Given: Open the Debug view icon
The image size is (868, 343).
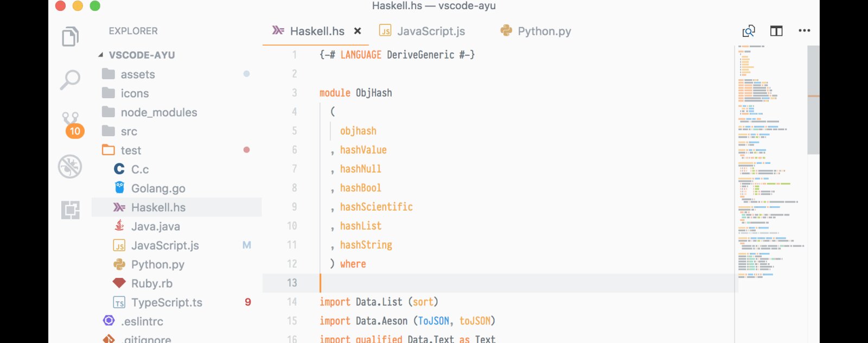Looking at the screenshot, I should coord(70,167).
